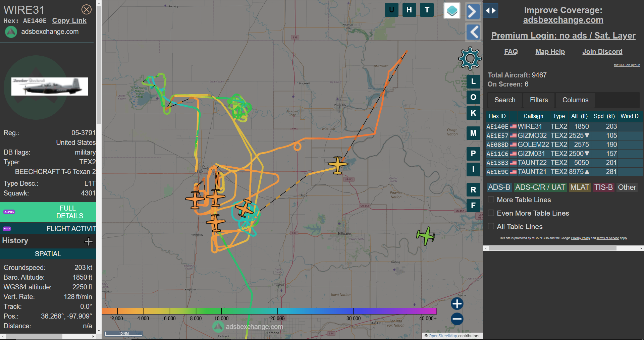Open the FAQ link
The width and height of the screenshot is (644, 340).
[511, 52]
